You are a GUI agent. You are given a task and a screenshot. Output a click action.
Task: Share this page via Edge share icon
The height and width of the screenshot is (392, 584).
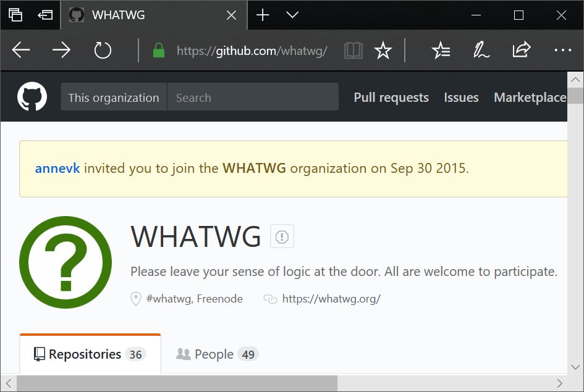521,51
